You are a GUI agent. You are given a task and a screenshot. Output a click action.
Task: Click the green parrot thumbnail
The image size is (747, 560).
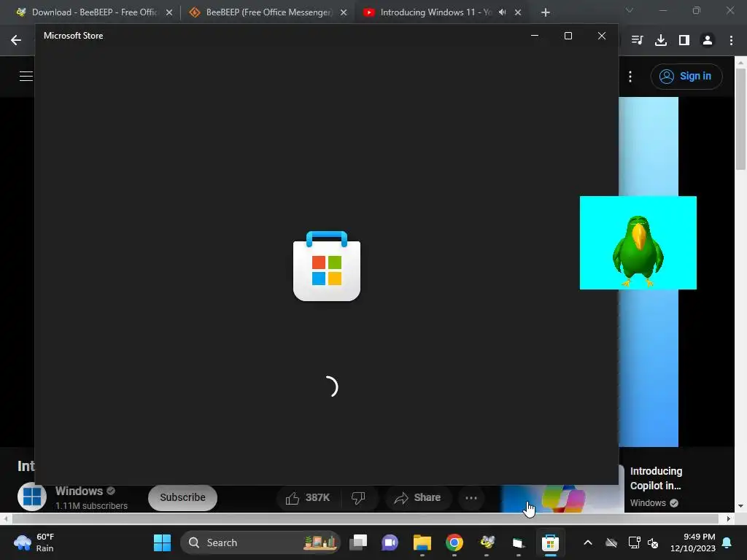[638, 242]
